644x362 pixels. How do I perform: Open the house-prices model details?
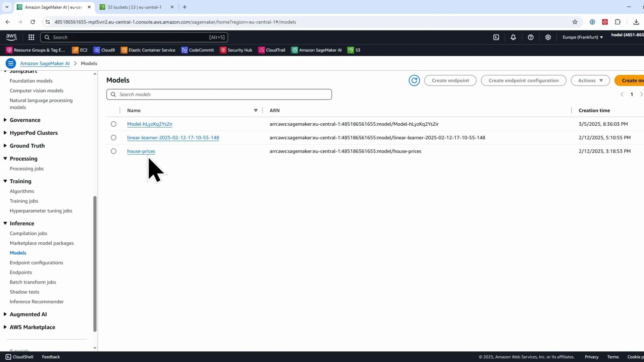[x=141, y=151]
